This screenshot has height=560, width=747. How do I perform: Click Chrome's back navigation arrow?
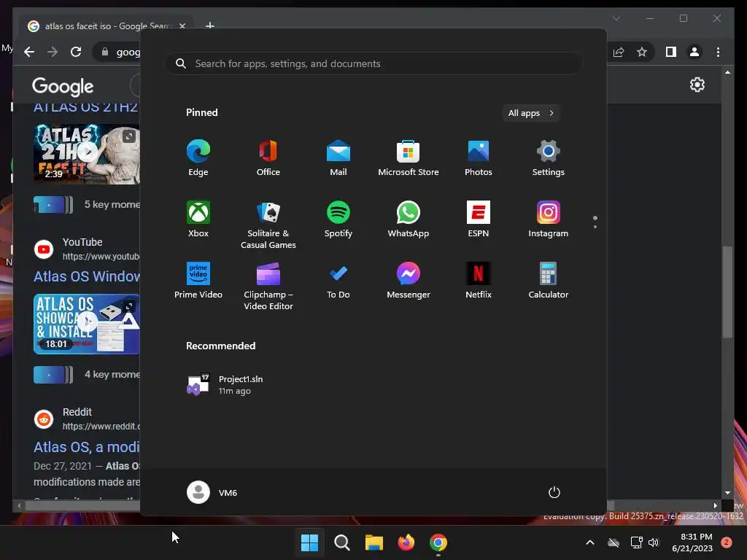pyautogui.click(x=29, y=52)
